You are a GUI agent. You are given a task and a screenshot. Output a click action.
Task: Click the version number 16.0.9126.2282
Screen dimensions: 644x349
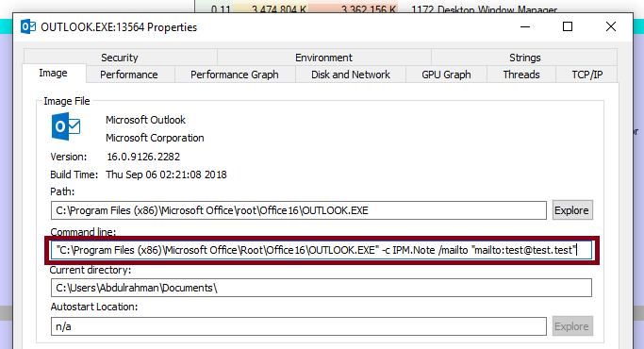pyautogui.click(x=143, y=157)
